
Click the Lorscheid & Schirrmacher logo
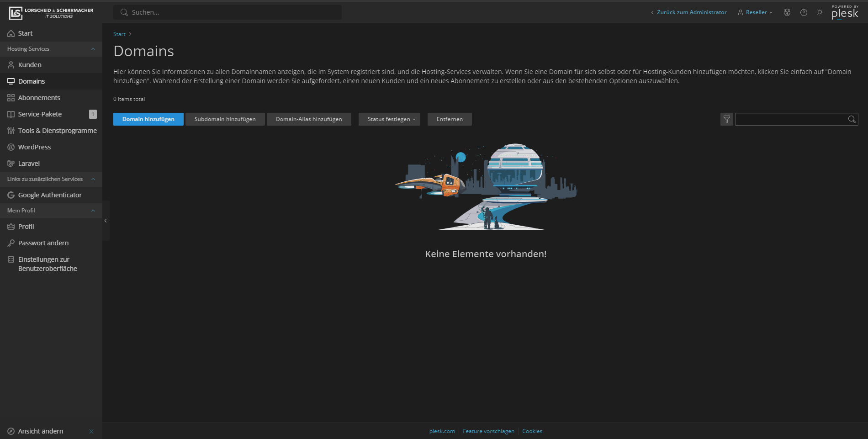click(51, 13)
